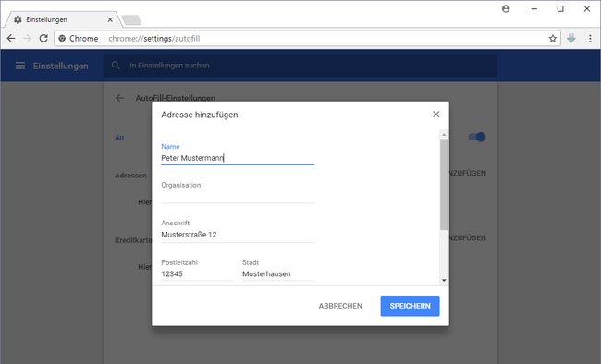Click the ABBRECHEN button
The height and width of the screenshot is (364, 601).
point(340,306)
